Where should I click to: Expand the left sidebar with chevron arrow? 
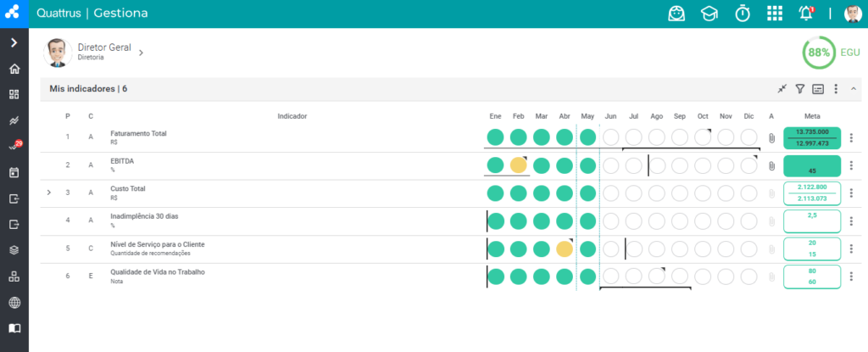[14, 42]
